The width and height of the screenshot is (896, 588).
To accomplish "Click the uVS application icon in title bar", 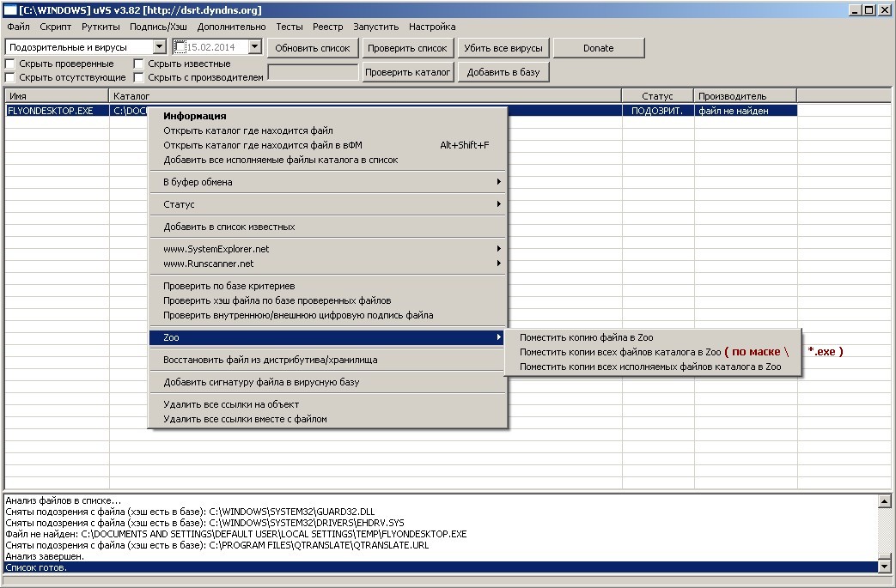I will [10, 10].
